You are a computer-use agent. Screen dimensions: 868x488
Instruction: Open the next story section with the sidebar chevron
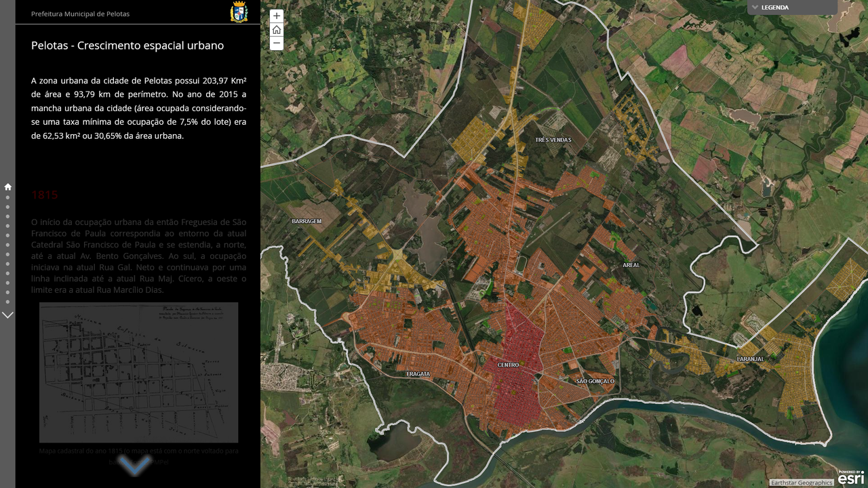[7, 314]
